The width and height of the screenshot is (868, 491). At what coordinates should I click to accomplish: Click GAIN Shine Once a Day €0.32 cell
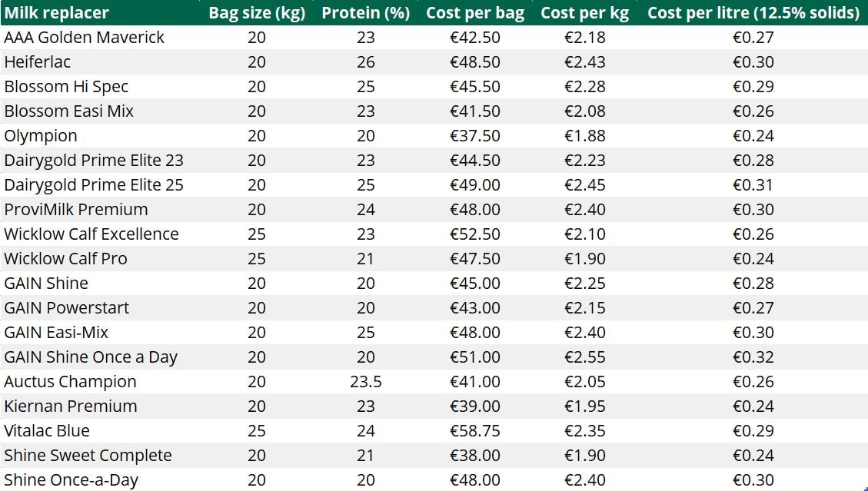[753, 357]
